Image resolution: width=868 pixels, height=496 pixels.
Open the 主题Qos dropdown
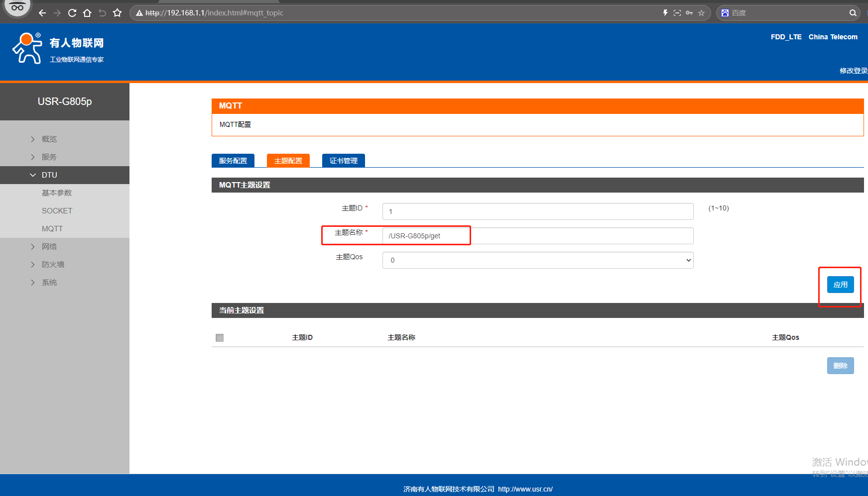click(x=537, y=260)
